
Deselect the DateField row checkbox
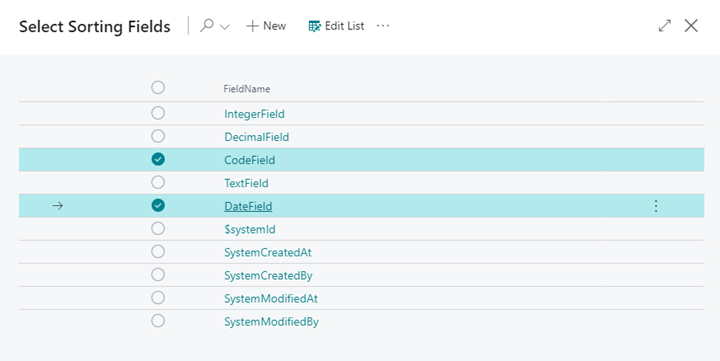[x=158, y=205]
